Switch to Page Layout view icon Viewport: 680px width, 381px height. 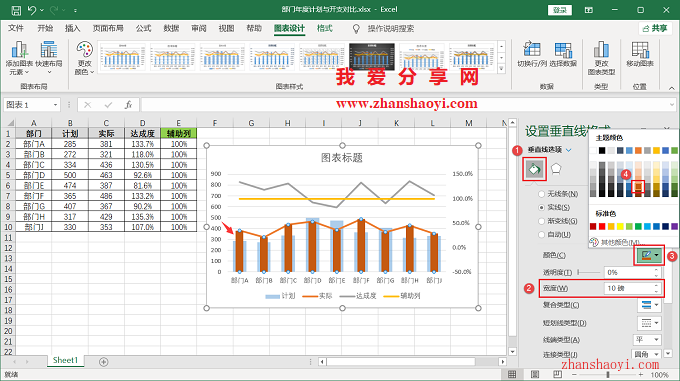535,374
